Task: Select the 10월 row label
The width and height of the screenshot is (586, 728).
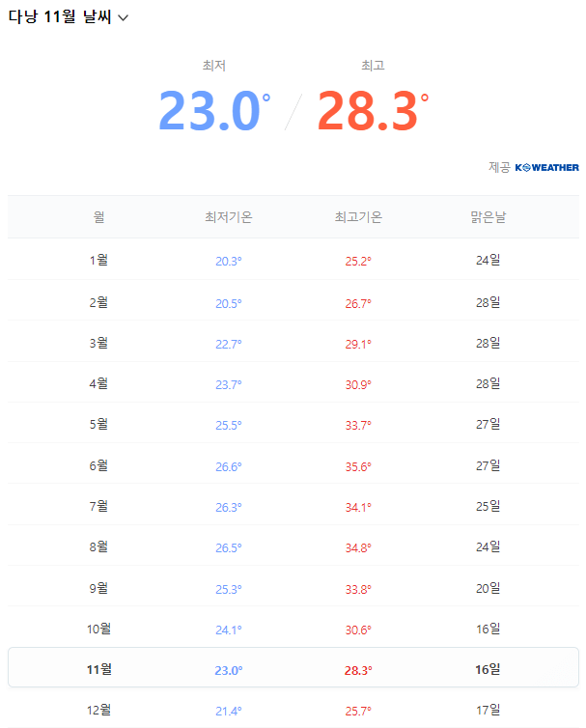Action: (98, 630)
